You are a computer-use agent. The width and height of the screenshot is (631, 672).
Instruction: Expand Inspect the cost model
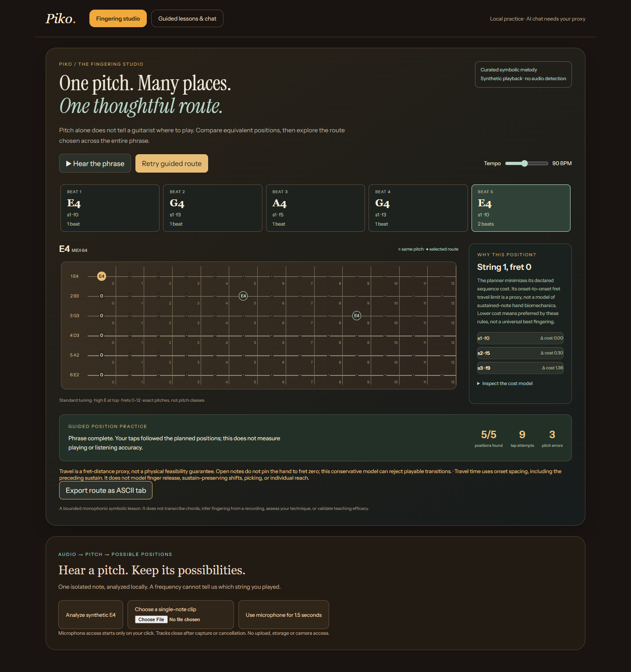point(505,384)
